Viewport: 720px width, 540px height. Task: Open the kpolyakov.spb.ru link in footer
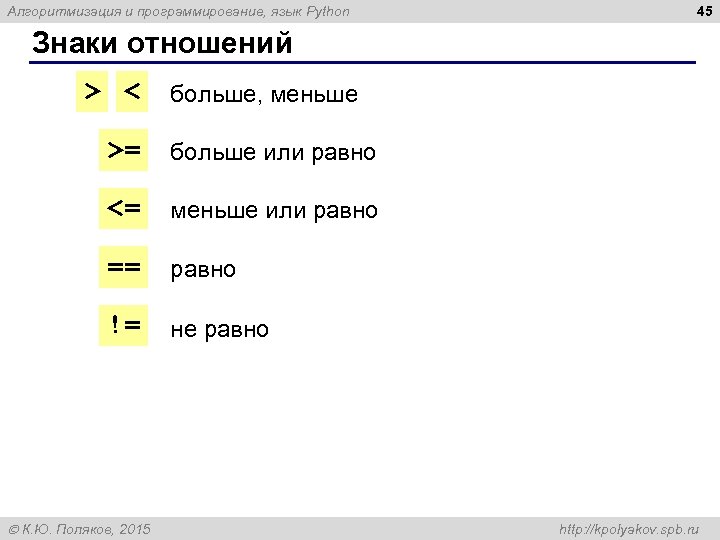tap(629, 529)
